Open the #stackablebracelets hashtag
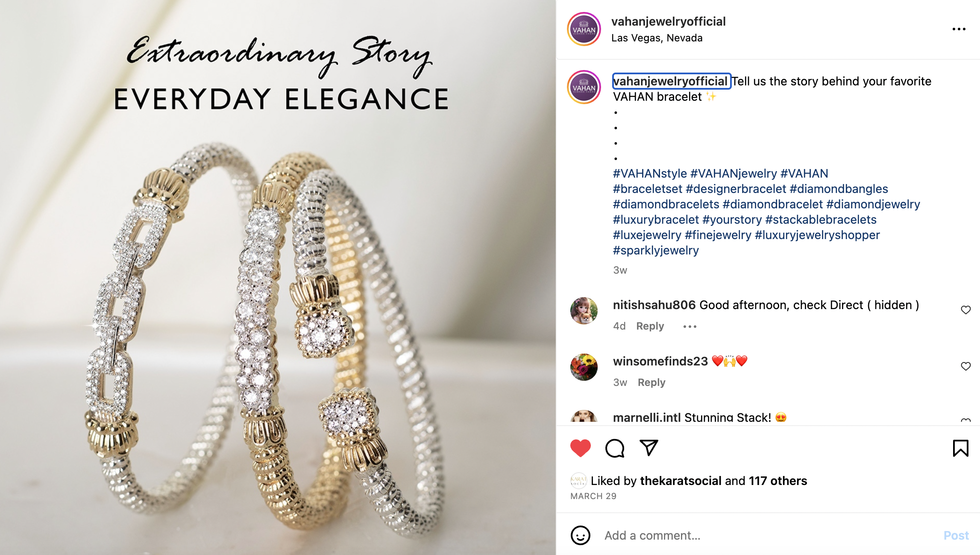Screen dimensions: 980x555 (821, 220)
